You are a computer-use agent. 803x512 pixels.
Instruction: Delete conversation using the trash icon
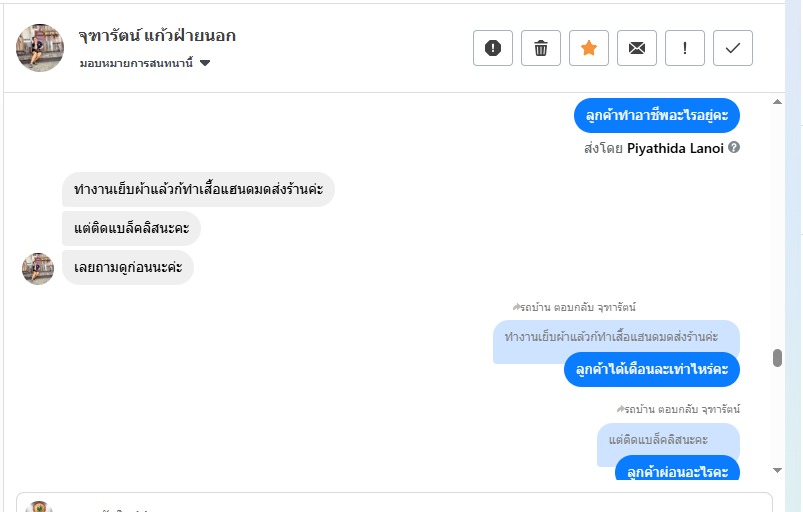click(x=541, y=48)
